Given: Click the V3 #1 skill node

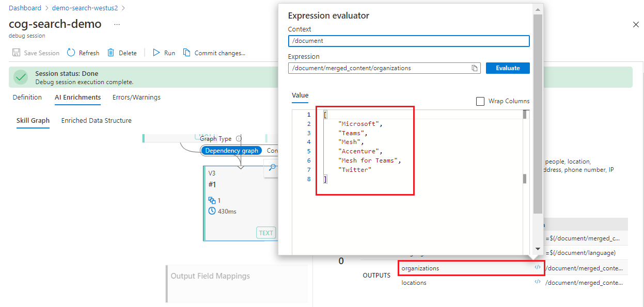Looking at the screenshot, I should coord(241,204).
